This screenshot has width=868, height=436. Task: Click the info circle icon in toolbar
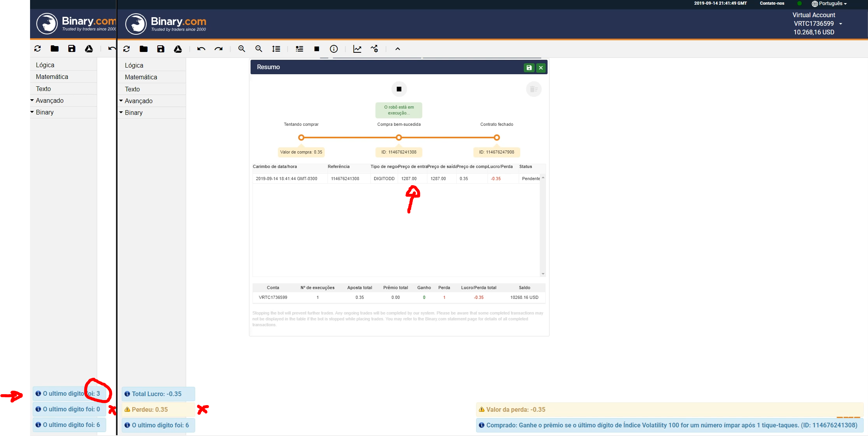coord(334,49)
